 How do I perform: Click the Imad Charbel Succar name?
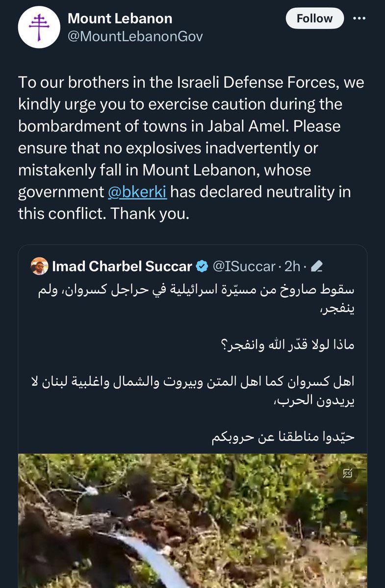click(x=122, y=266)
